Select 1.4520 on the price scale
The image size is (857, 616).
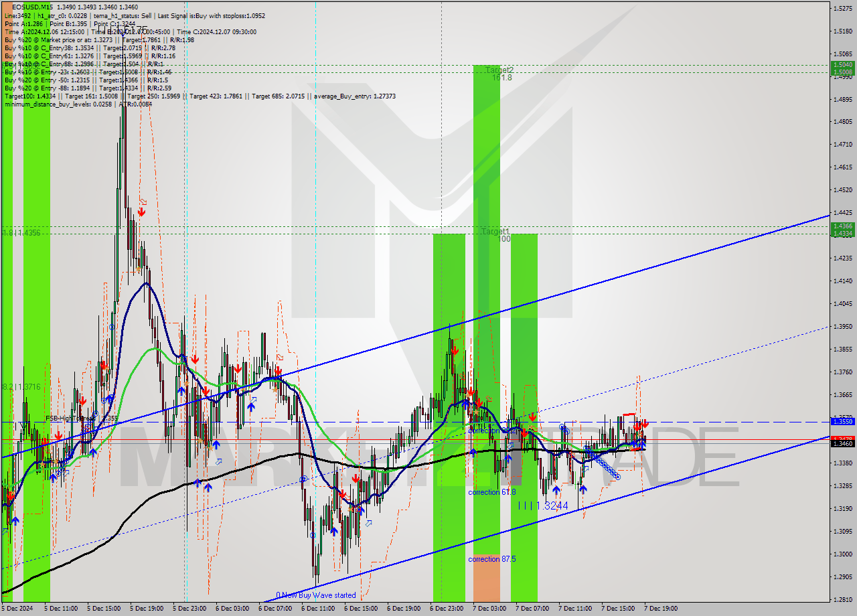[842, 189]
